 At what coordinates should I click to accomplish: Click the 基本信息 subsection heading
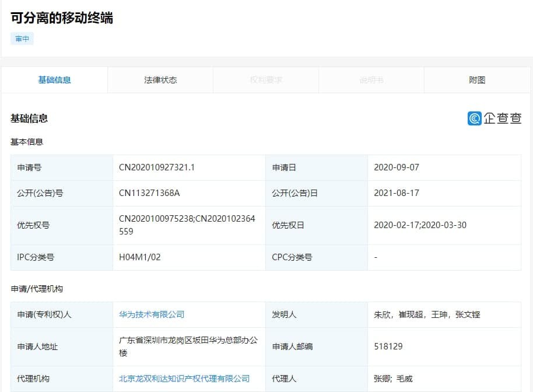pyautogui.click(x=27, y=142)
